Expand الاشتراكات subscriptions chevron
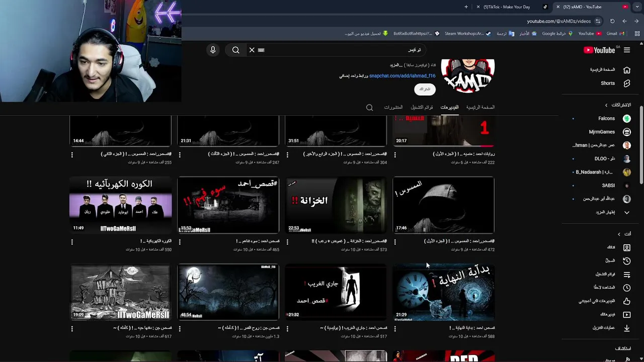644x362 pixels. (x=606, y=105)
